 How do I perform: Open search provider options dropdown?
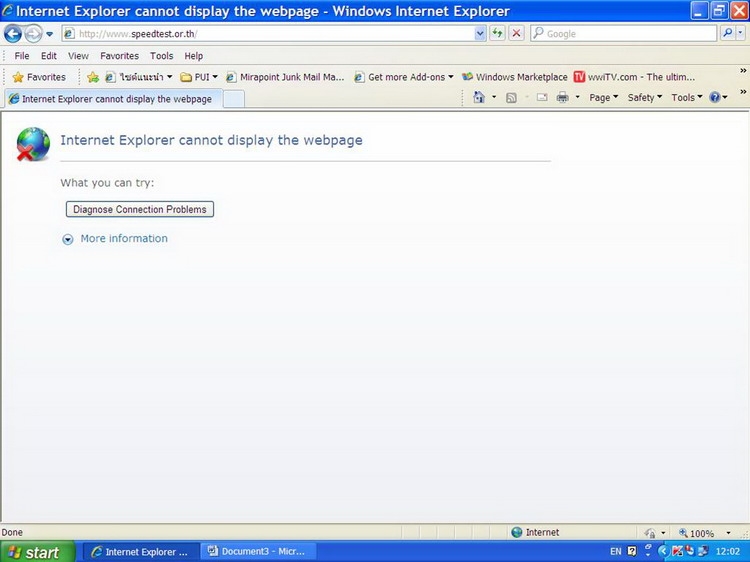(740, 33)
